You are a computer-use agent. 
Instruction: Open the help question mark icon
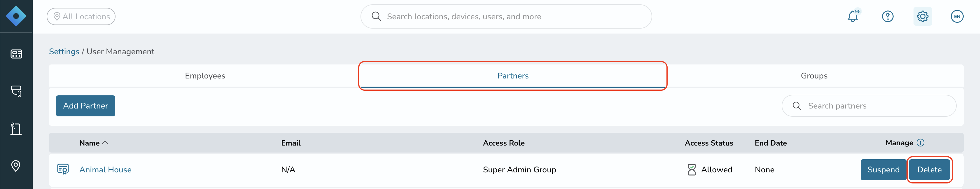tap(888, 16)
